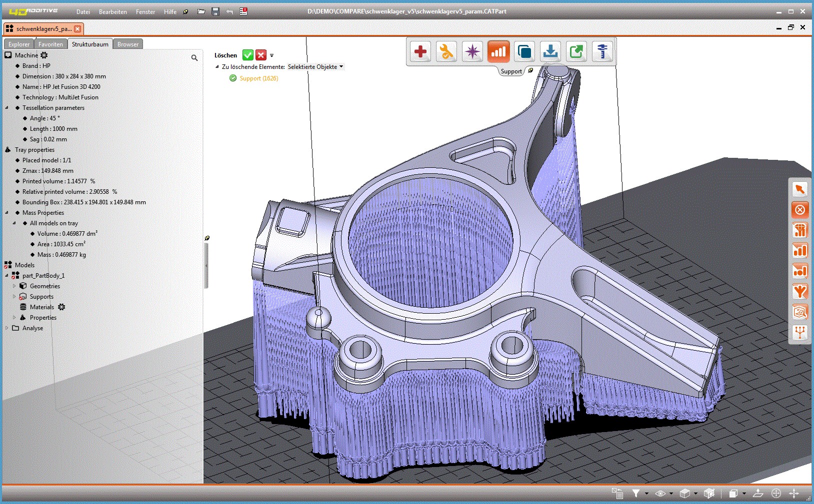Switch to the Browser tab
The height and width of the screenshot is (504, 814).
point(128,44)
